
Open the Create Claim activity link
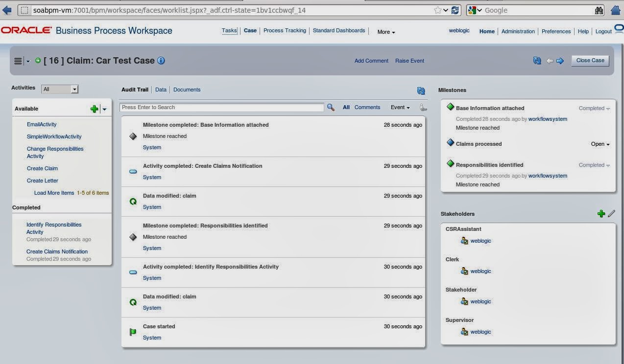coord(42,168)
